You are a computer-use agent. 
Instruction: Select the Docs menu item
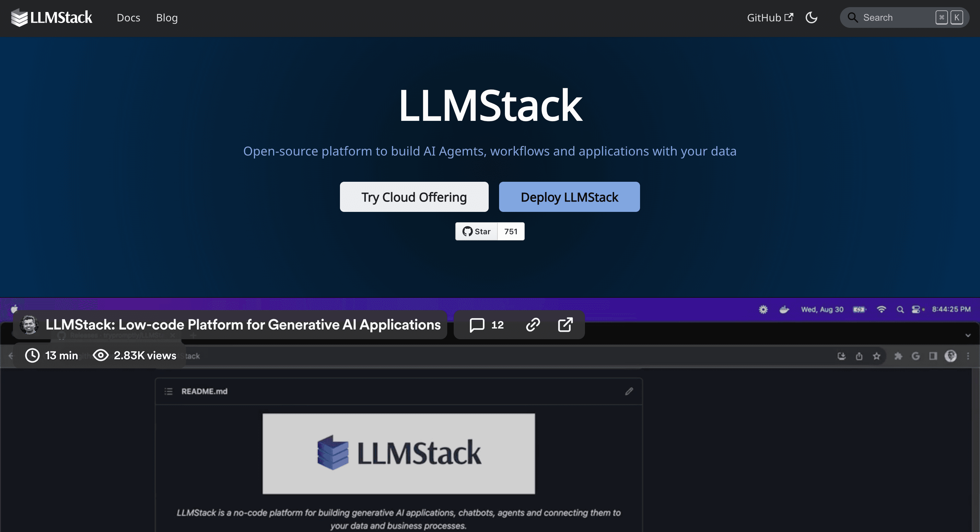coord(128,17)
